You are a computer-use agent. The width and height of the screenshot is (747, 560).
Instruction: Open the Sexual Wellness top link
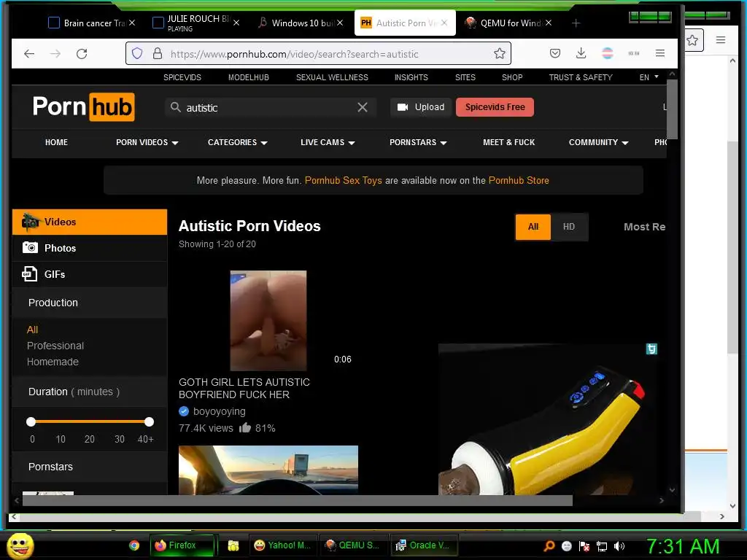point(332,77)
